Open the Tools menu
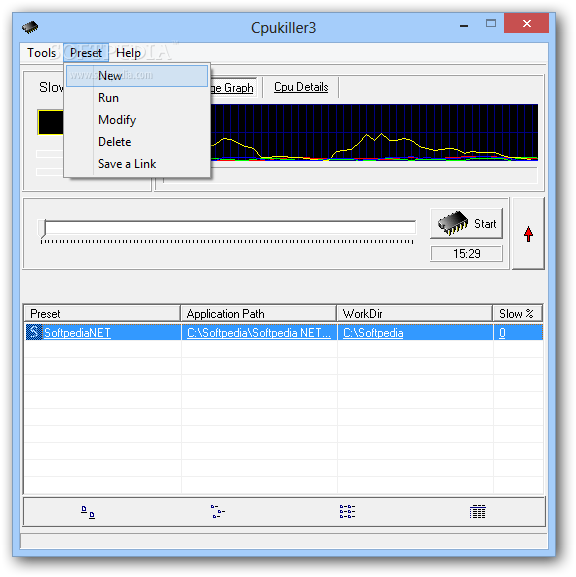576x577 pixels. [x=41, y=53]
